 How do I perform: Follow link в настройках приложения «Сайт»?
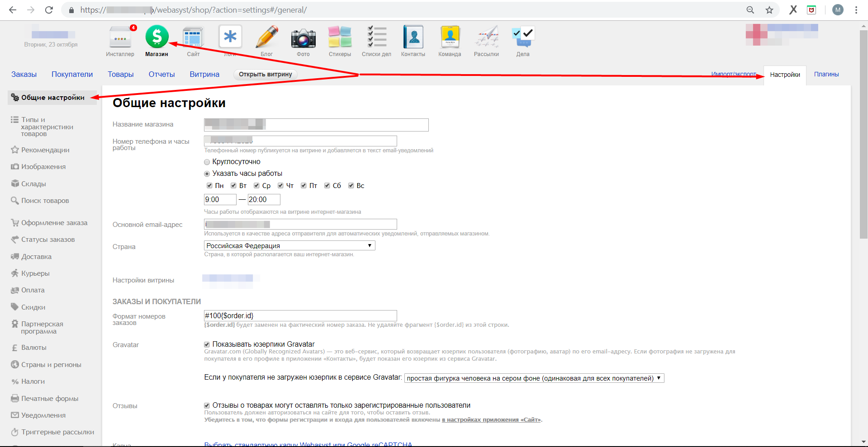coord(492,420)
